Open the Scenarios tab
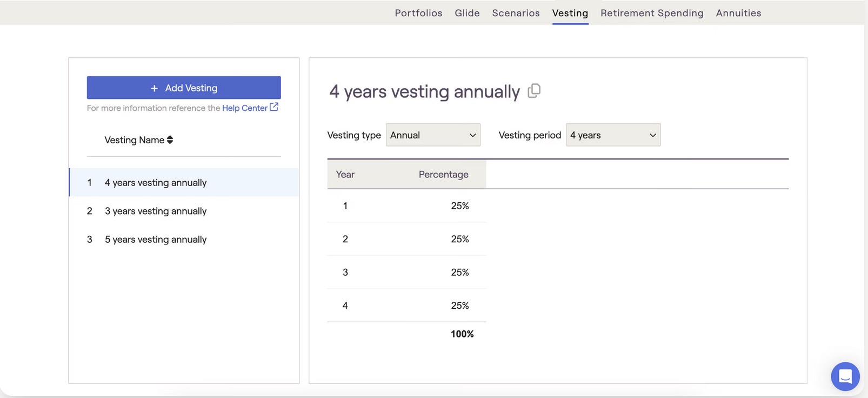This screenshot has width=868, height=398. coord(516,13)
